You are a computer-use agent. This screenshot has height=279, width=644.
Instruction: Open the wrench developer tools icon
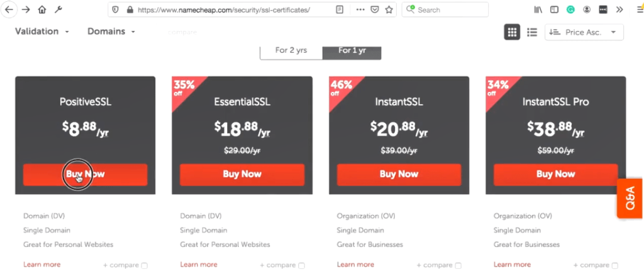coord(58,9)
